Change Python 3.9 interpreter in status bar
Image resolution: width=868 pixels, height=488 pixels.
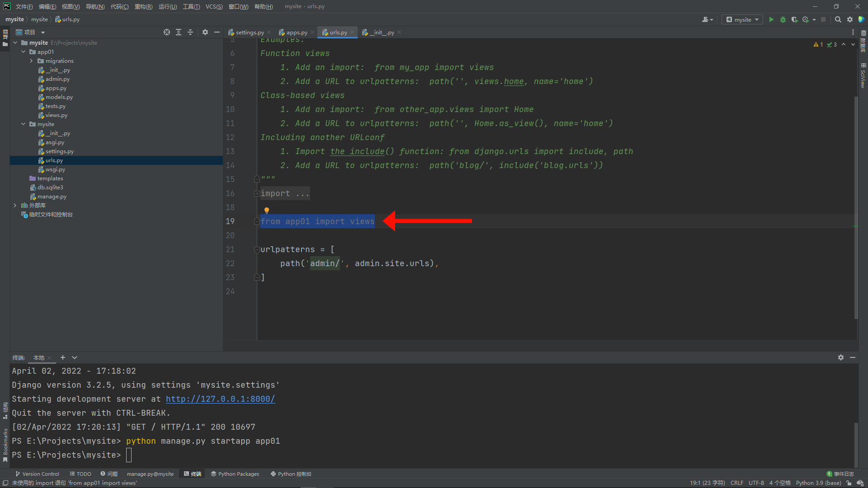pyautogui.click(x=818, y=483)
